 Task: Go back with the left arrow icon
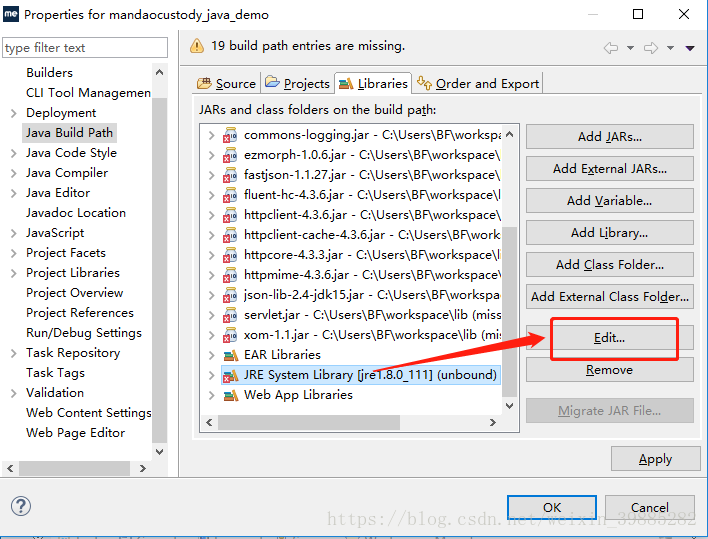pyautogui.click(x=611, y=48)
